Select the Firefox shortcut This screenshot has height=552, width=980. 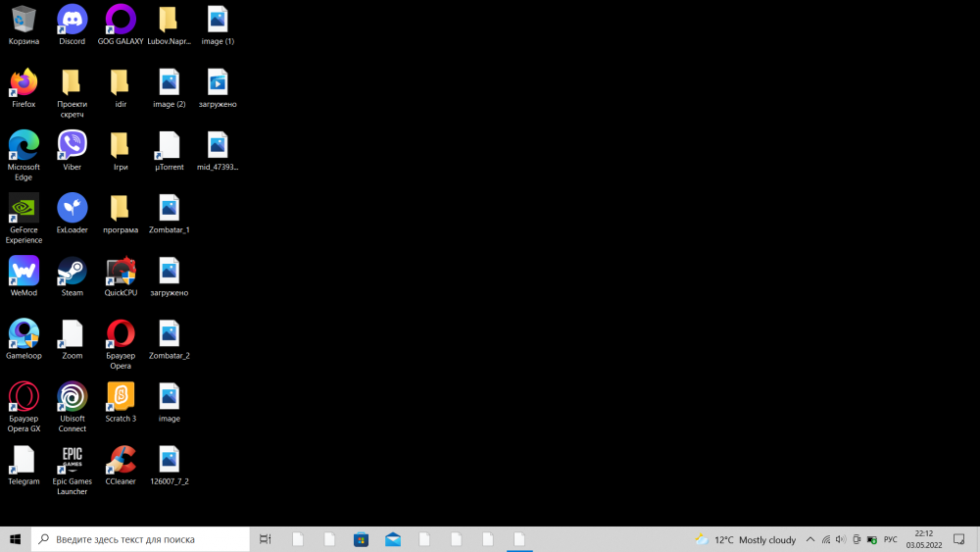pyautogui.click(x=24, y=88)
